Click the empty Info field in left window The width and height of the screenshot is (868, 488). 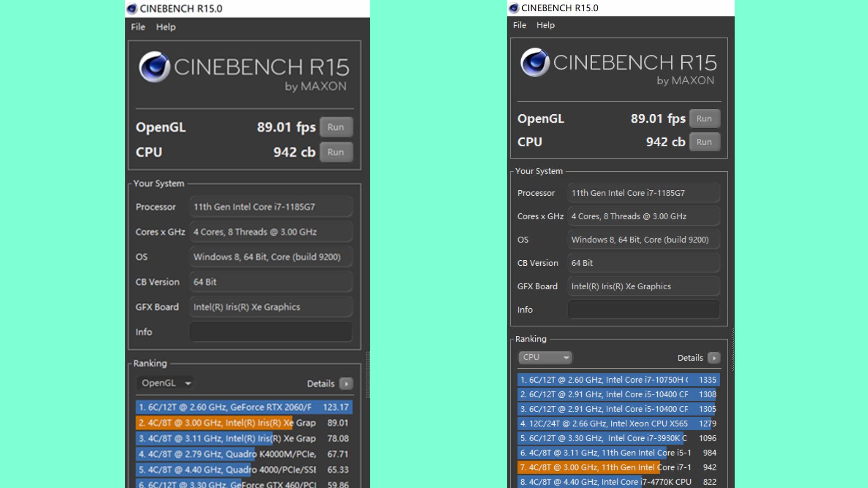pyautogui.click(x=271, y=332)
